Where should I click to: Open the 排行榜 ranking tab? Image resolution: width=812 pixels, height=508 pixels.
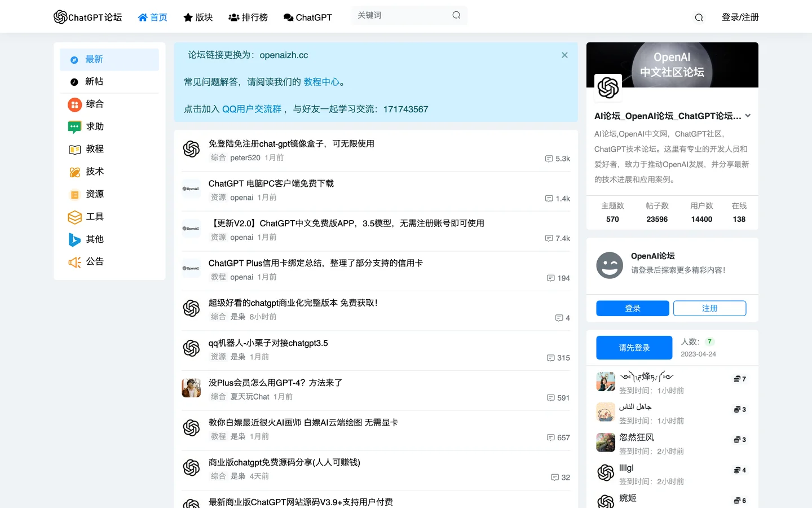(248, 17)
